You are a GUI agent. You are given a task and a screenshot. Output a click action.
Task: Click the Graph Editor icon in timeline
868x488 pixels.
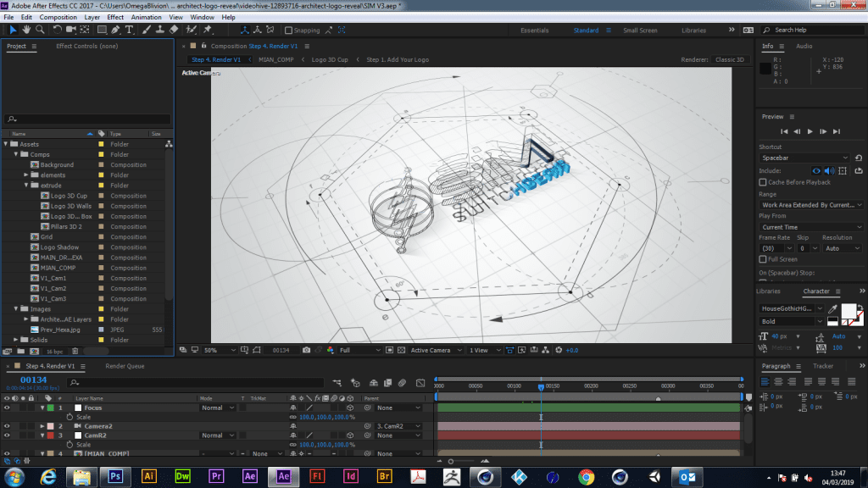[420, 382]
